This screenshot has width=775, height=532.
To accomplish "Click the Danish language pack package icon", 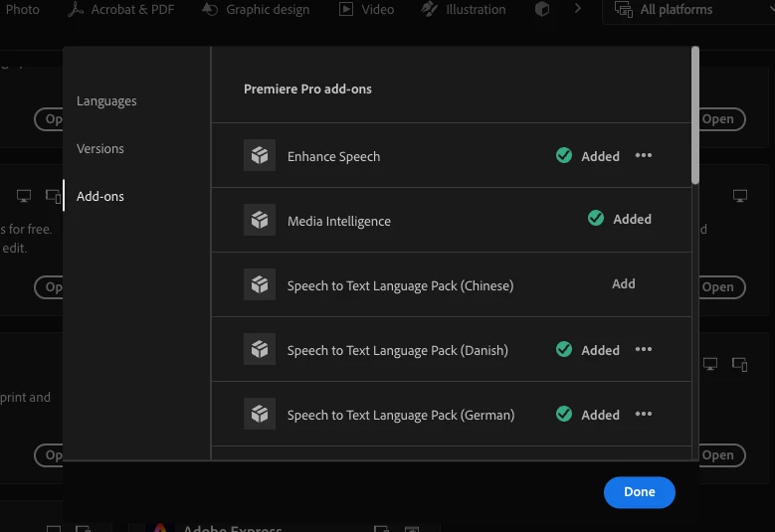I will (260, 349).
